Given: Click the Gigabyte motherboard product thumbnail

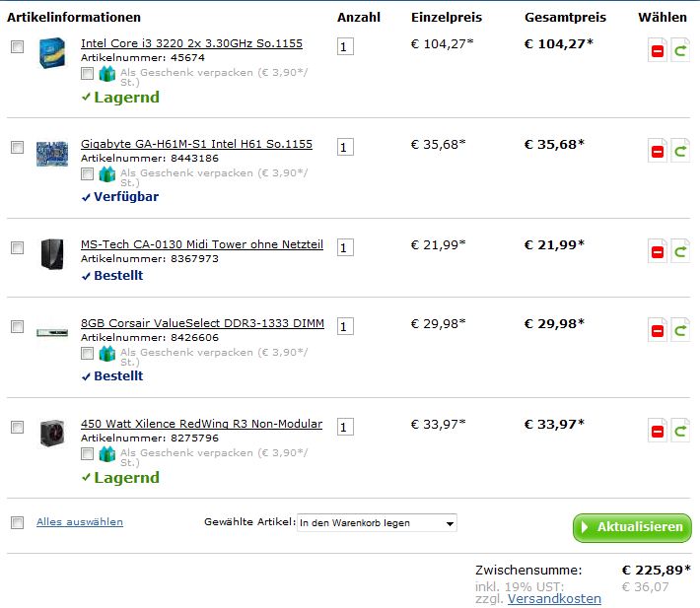Looking at the screenshot, I should click(52, 153).
